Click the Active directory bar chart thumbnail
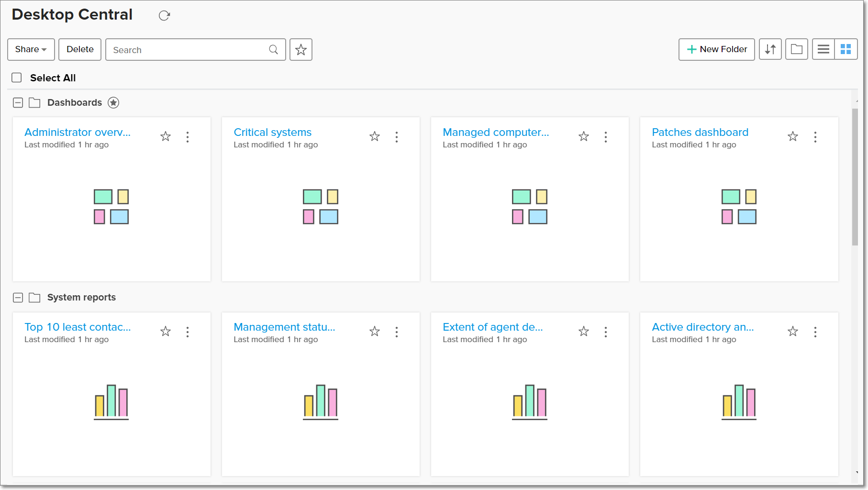868x490 pixels. 739,402
